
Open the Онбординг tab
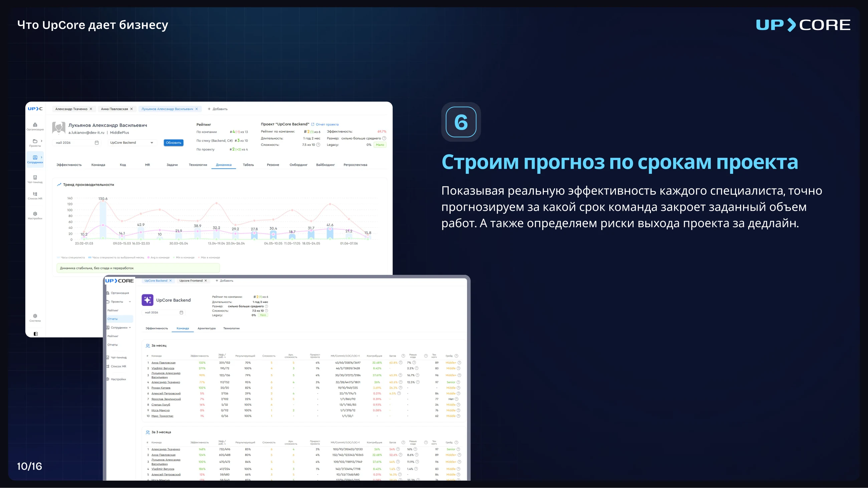pos(298,165)
